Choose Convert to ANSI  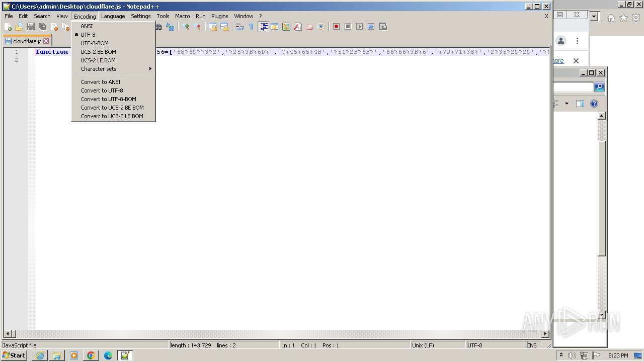(113, 82)
